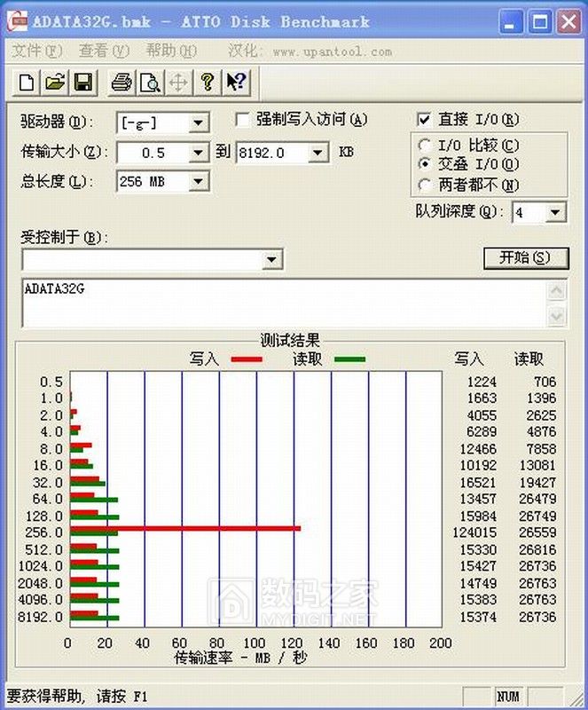Click the 8192.0 row label in chart

point(40,617)
